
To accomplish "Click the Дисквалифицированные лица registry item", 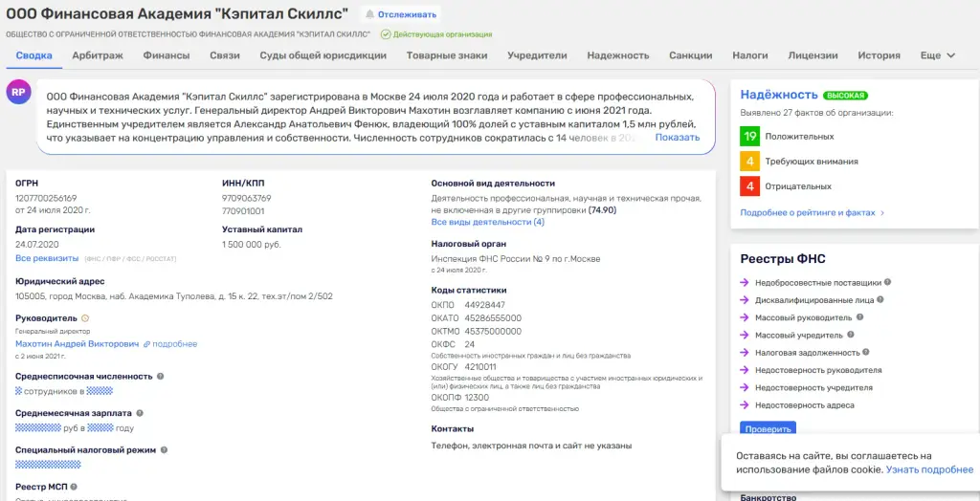I will pos(813,300).
